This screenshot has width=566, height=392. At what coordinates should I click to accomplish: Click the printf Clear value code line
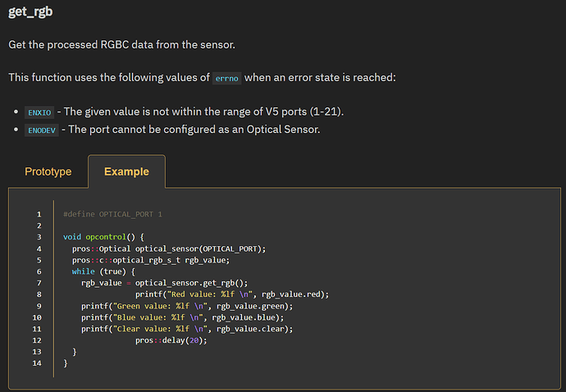point(187,329)
